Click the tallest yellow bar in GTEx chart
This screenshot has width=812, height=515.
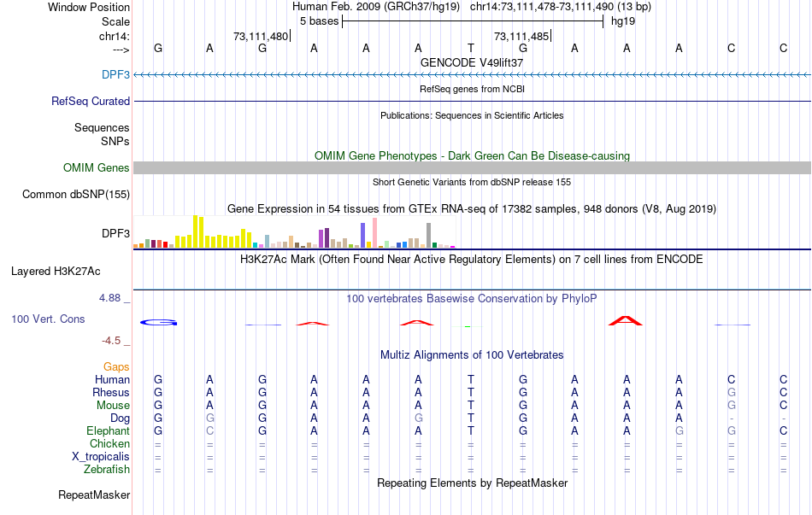[195, 231]
